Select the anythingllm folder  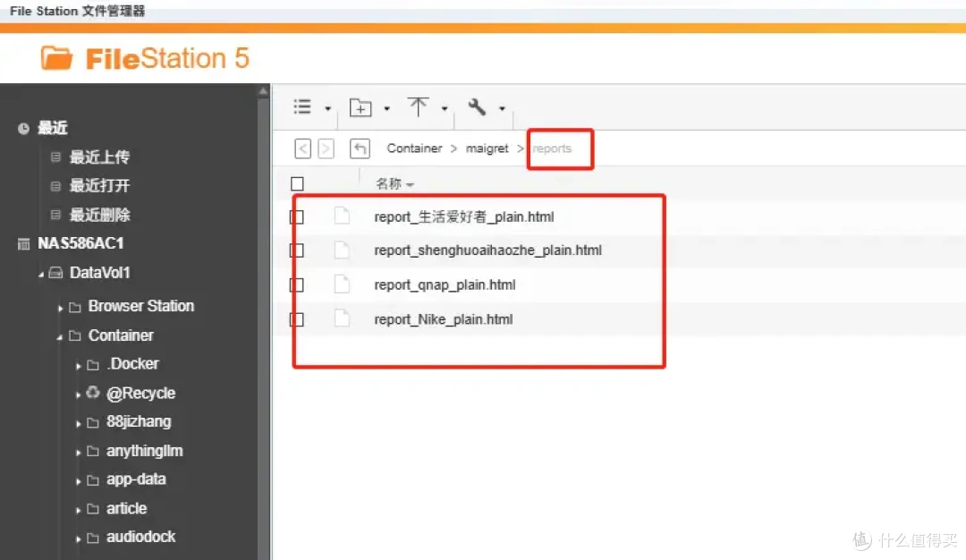(x=144, y=451)
